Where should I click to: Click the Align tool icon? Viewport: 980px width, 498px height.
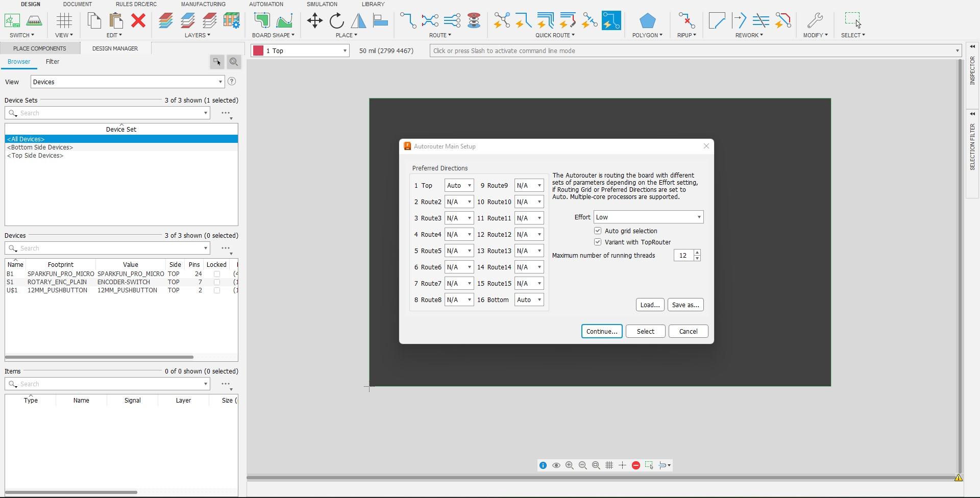click(x=381, y=21)
